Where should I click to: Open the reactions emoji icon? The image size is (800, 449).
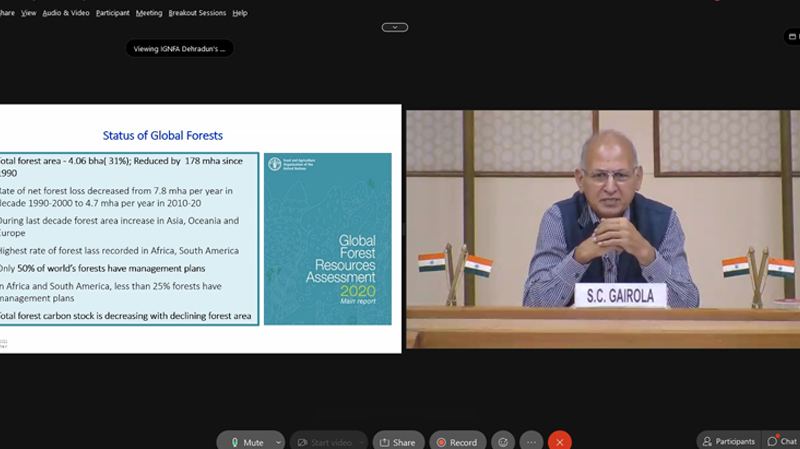(x=503, y=441)
